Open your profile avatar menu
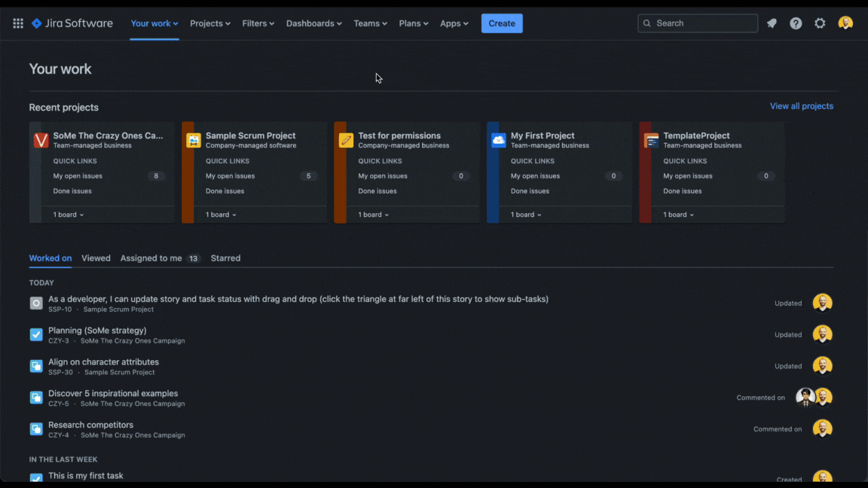Screen dimensions: 868x488 (845, 23)
